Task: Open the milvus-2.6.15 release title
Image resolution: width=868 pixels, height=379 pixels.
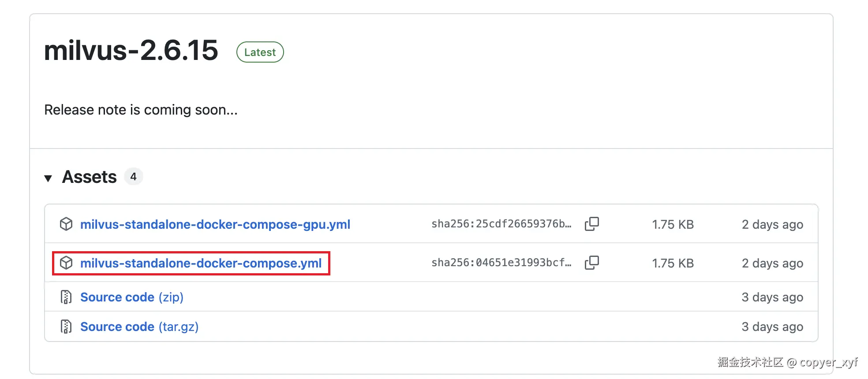Action: click(131, 50)
